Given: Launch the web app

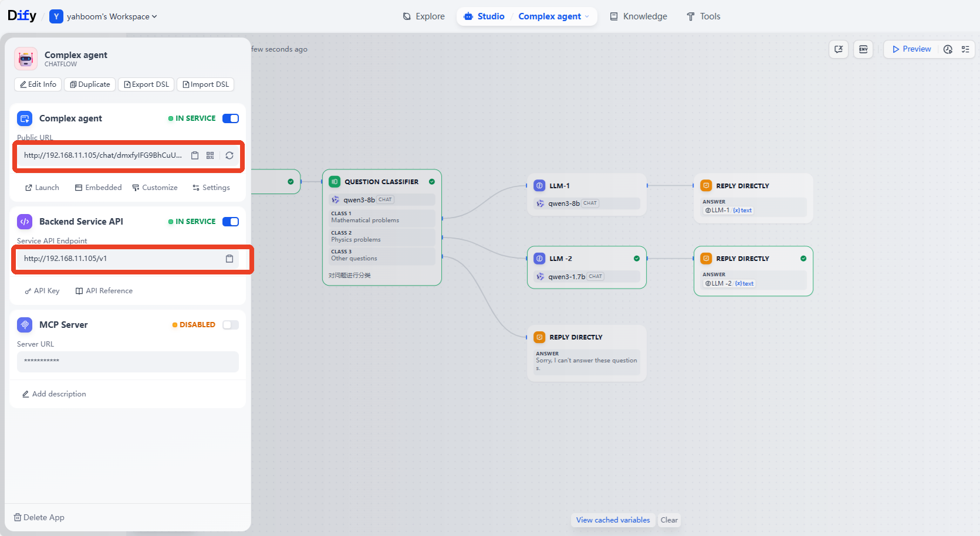Looking at the screenshot, I should click(x=42, y=188).
